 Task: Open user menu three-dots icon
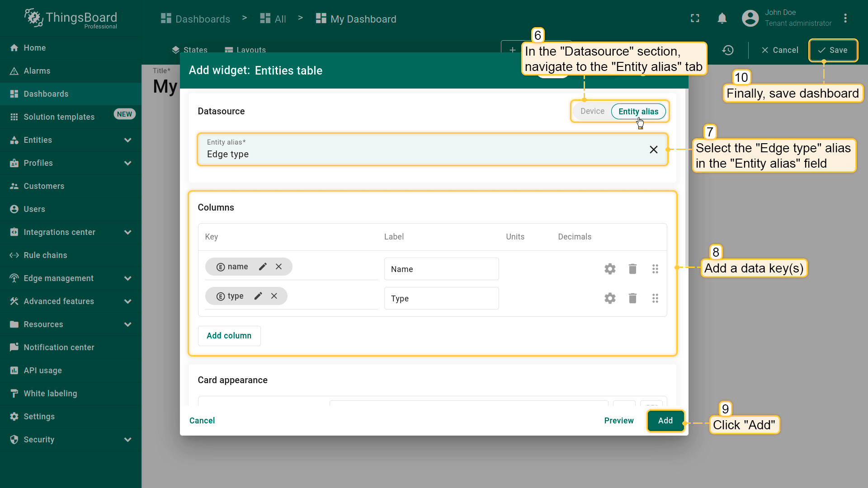pyautogui.click(x=845, y=19)
